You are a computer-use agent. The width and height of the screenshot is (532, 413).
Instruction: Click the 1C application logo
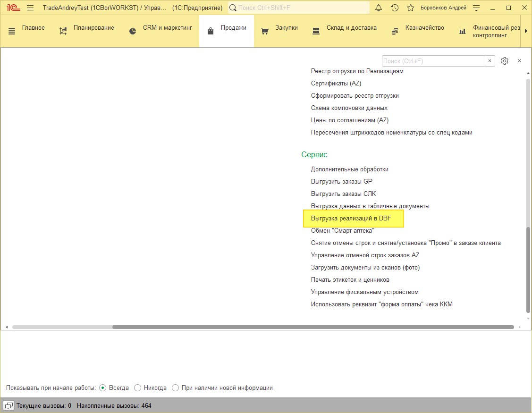pos(13,8)
